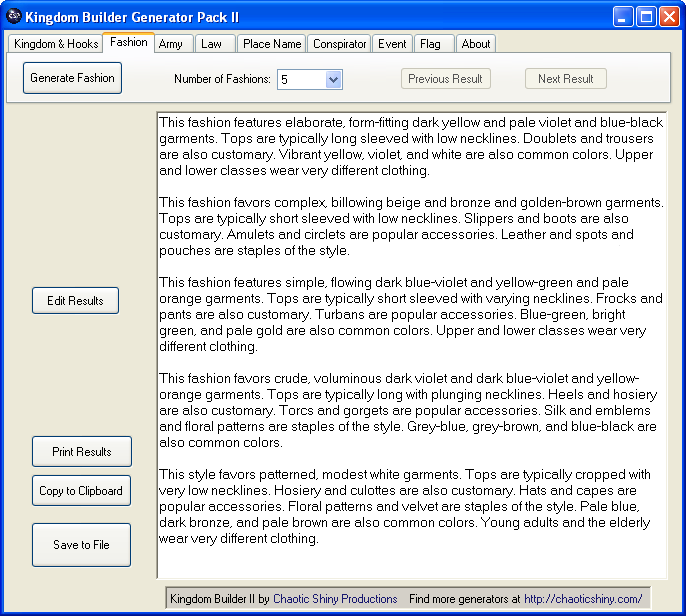Open the http://chaoticshiny.com/ link

[x=583, y=598]
